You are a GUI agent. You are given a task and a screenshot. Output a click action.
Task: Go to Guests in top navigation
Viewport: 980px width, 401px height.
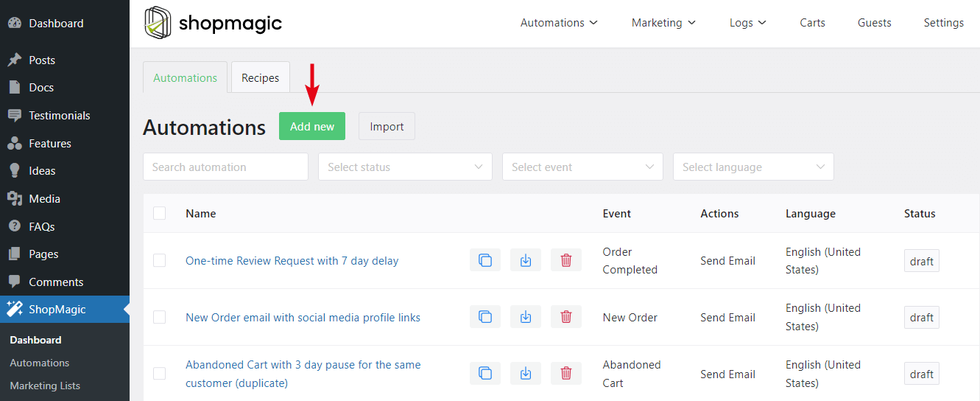[875, 23]
